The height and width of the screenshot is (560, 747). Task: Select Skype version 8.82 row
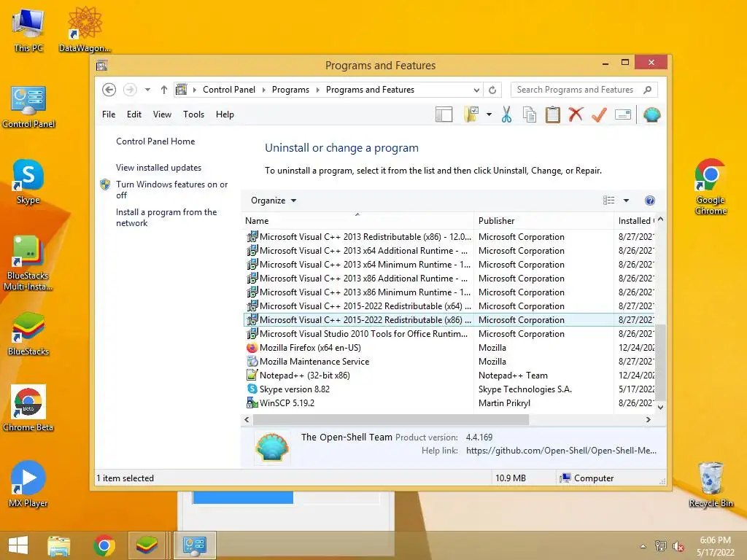click(449, 389)
